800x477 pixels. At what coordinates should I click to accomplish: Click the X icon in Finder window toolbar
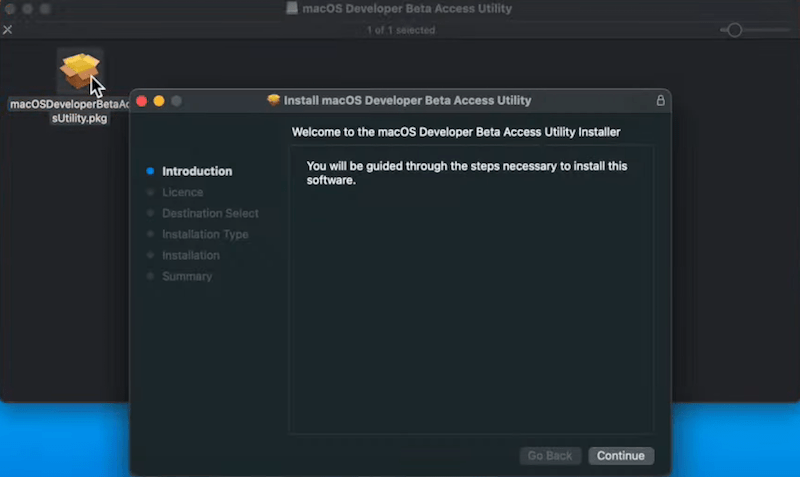(8, 30)
